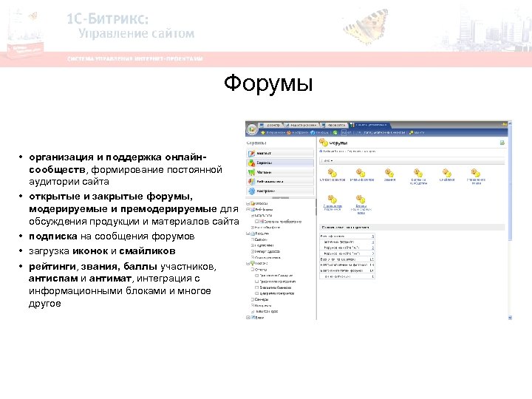
Task: Collapse the Веб-формы tree node
Action: coord(248,210)
